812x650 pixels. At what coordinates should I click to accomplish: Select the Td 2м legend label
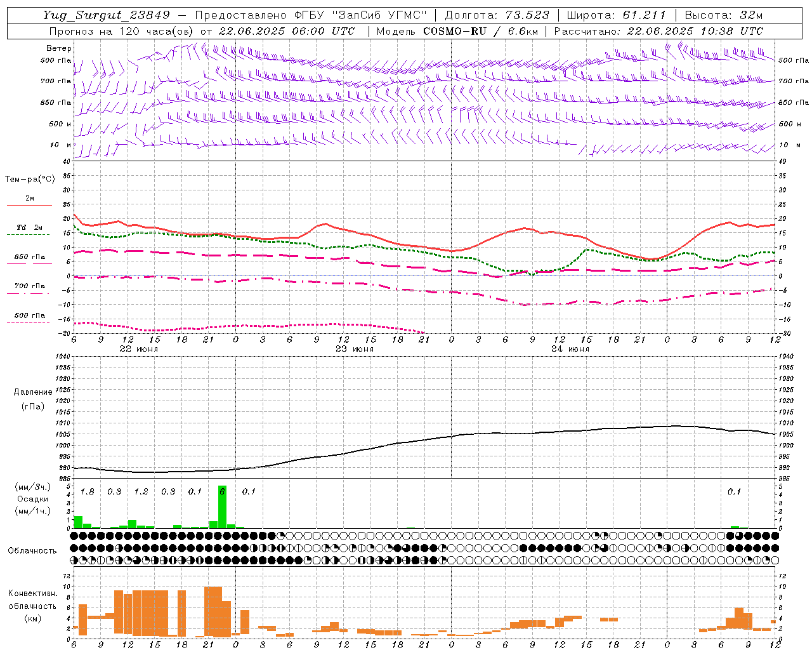point(30,227)
